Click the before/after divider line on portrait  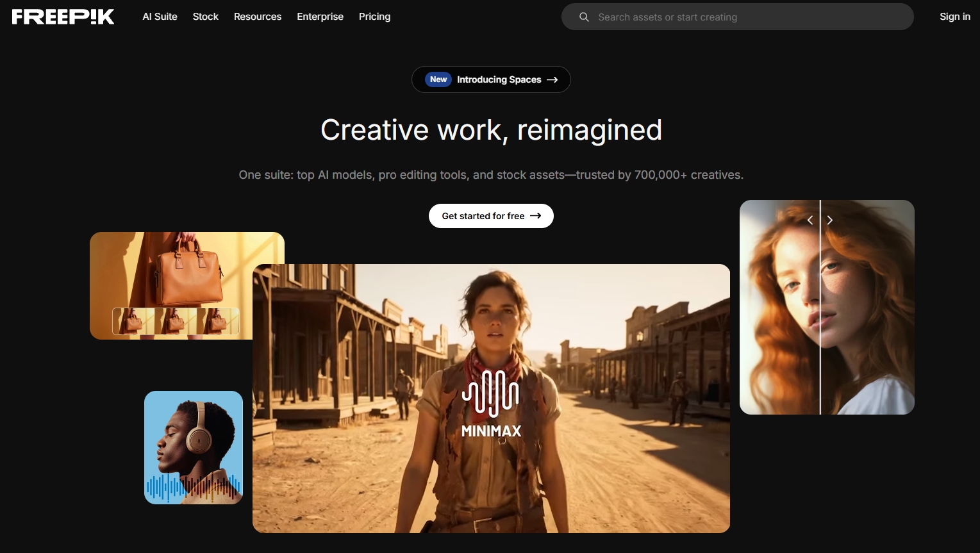click(x=820, y=320)
